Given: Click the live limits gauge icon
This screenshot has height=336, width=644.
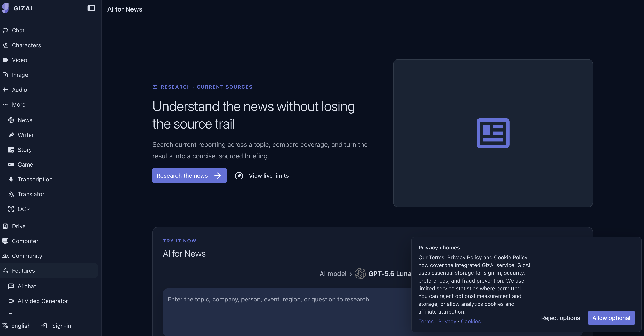Looking at the screenshot, I should click(x=239, y=176).
